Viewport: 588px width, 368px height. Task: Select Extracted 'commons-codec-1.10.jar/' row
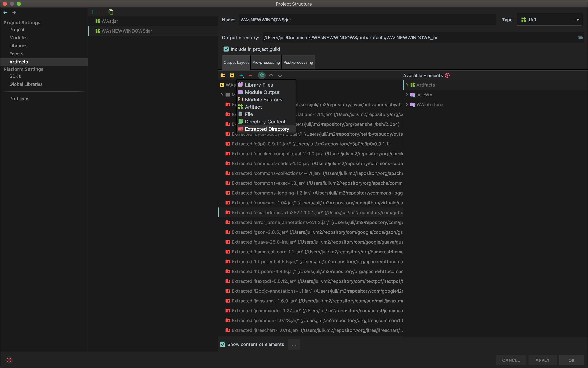tap(311, 163)
